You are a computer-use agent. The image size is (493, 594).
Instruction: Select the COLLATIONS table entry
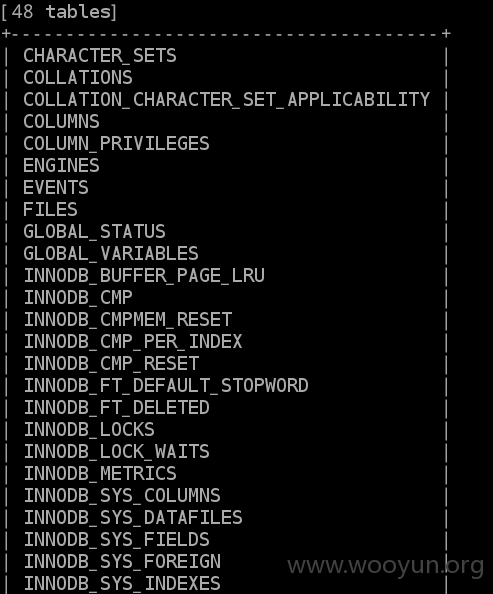[78, 78]
